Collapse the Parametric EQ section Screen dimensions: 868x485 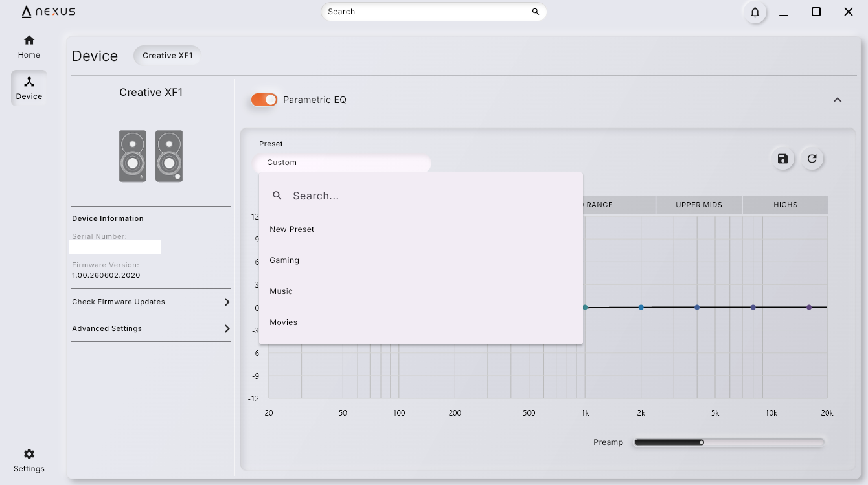(838, 100)
